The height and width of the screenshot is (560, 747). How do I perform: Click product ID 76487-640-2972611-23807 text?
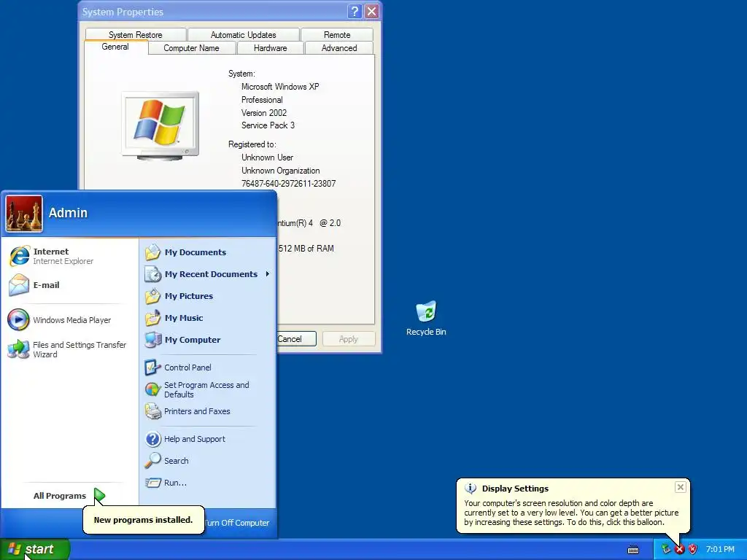coord(289,184)
